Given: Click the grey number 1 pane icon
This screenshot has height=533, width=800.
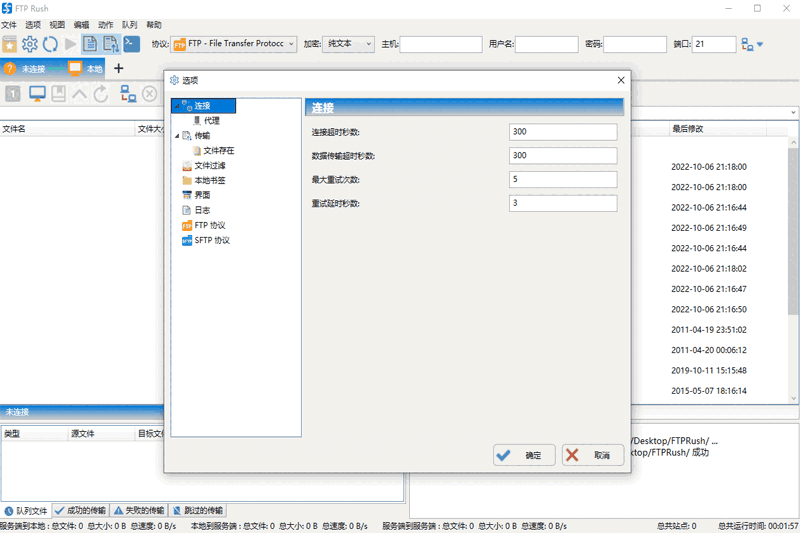Looking at the screenshot, I should click(x=13, y=94).
